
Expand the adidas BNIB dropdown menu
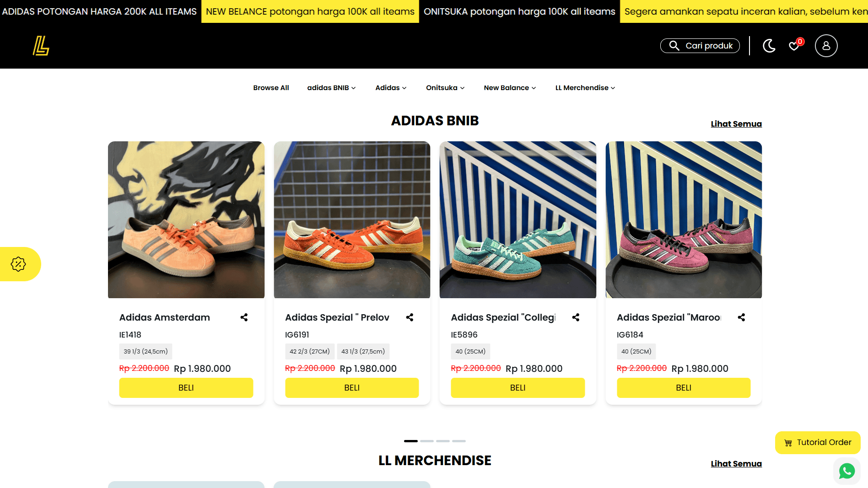click(x=331, y=88)
